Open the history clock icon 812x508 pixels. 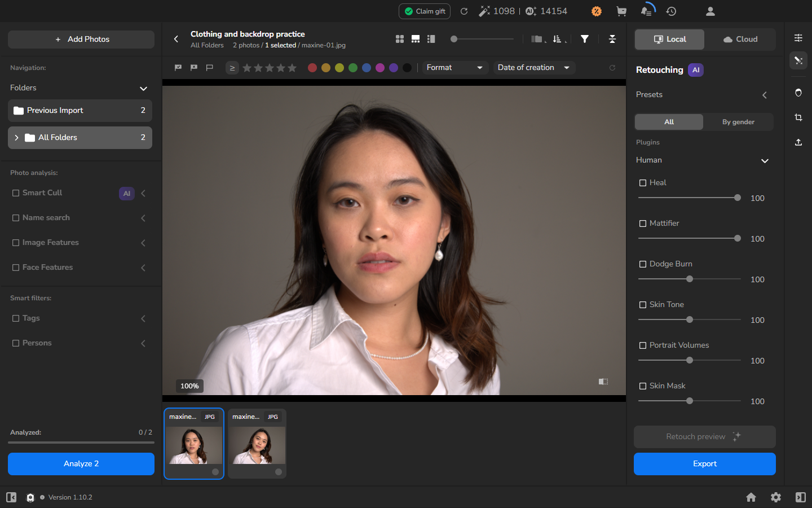click(671, 11)
